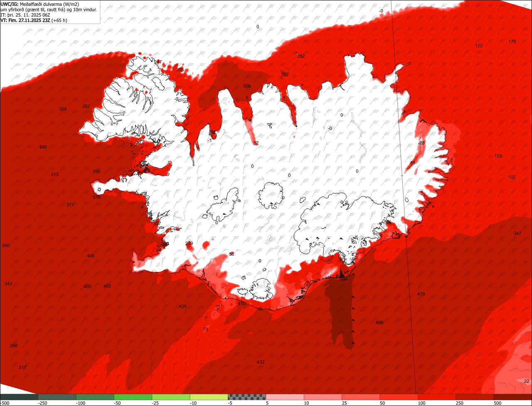Select the light green swatch between -25 and -10

tap(171, 397)
